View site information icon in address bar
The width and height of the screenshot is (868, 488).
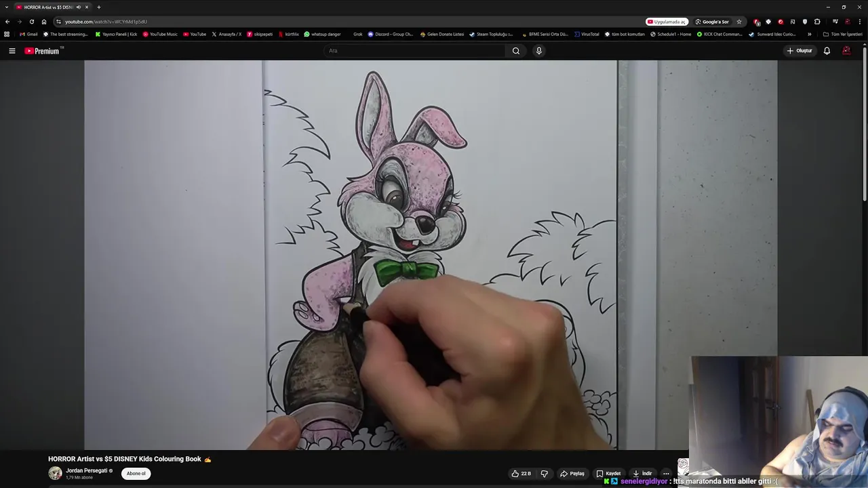(58, 22)
